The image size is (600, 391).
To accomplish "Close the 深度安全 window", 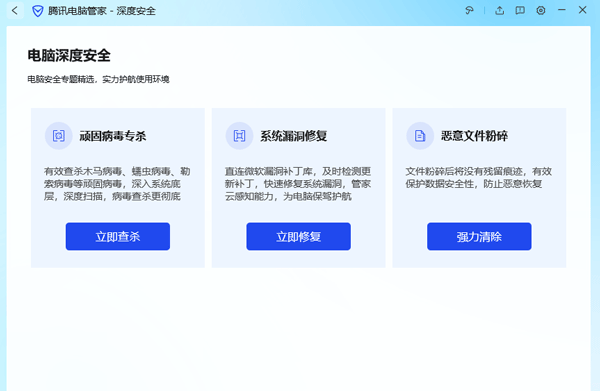I will coord(582,10).
